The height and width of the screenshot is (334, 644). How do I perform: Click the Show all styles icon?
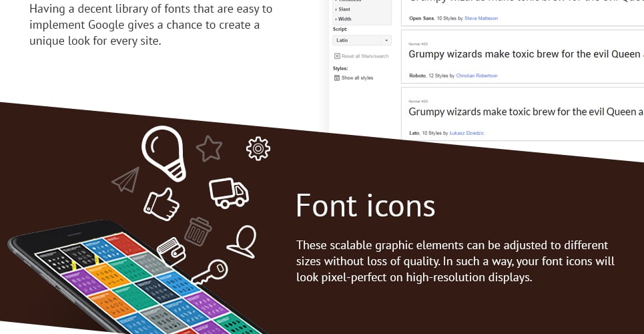pos(337,77)
